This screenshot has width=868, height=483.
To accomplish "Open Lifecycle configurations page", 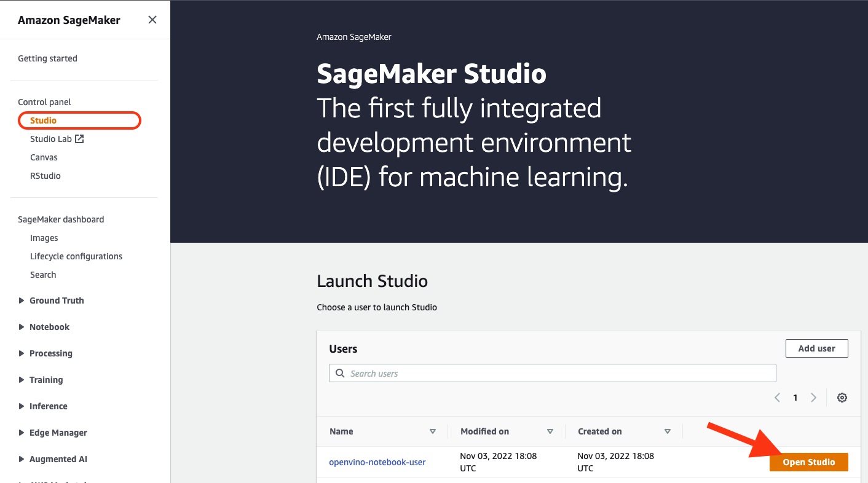I will pyautogui.click(x=76, y=256).
